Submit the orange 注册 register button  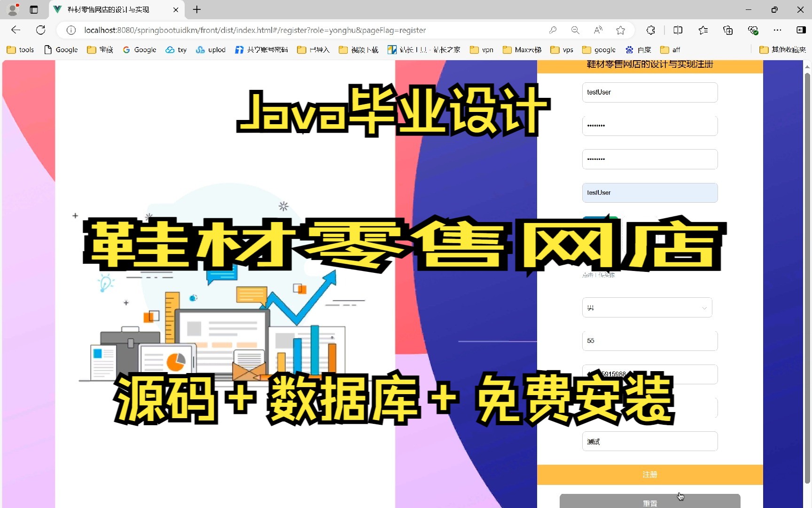click(x=650, y=475)
